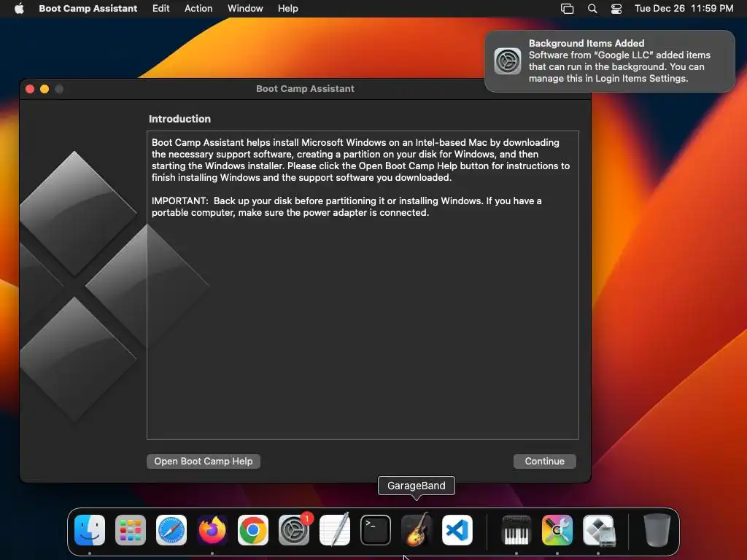The width and height of the screenshot is (747, 560).
Task: Open System Settings with notification badge
Action: (294, 530)
